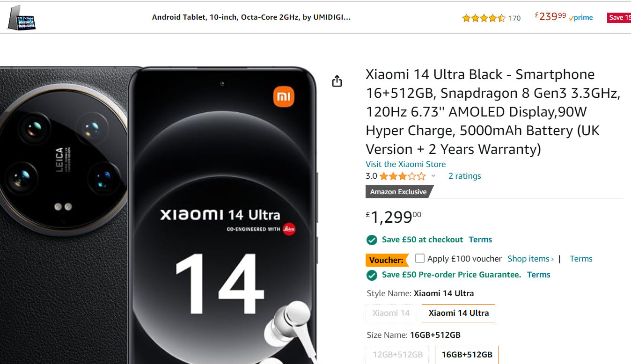The height and width of the screenshot is (364, 631).
Task: Open Terms next to Save £50 at checkout
Action: coord(480,240)
